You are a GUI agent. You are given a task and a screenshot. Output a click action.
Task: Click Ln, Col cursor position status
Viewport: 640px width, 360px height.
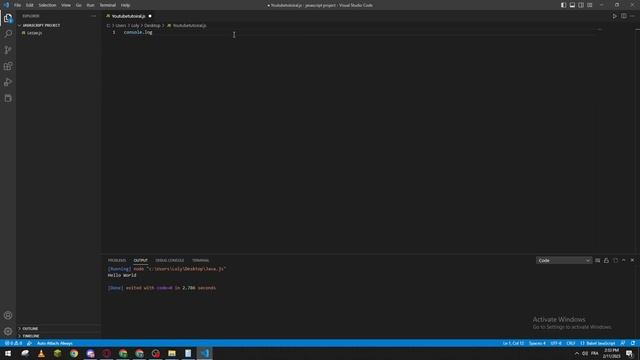[513, 343]
